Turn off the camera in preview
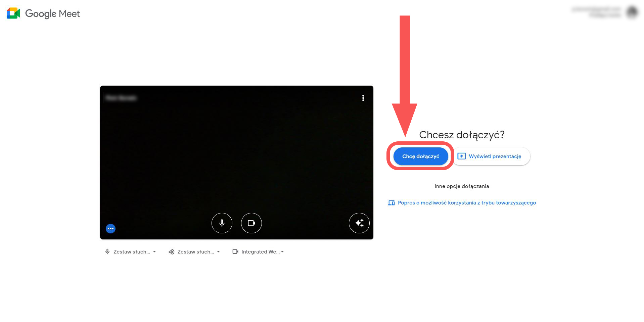 [x=251, y=223]
